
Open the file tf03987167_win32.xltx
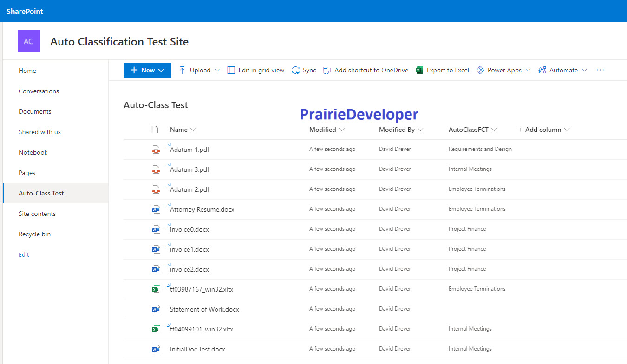[x=202, y=289]
